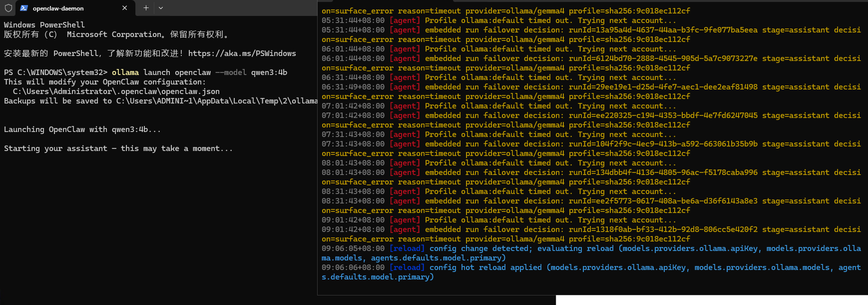Click 'Starting your assistant' status line
Image resolution: width=868 pixels, height=305 pixels.
tap(118, 148)
